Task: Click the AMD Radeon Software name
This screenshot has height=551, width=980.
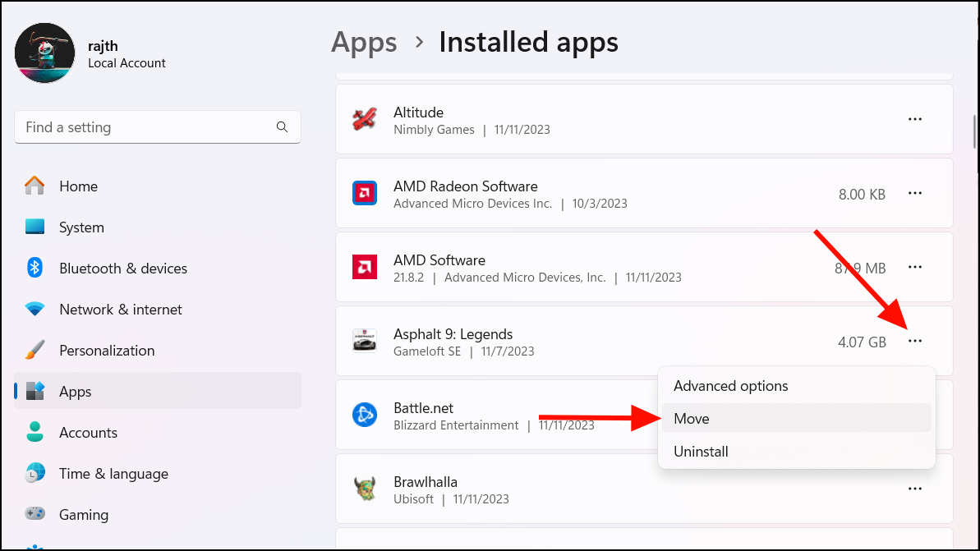Action: (x=466, y=186)
